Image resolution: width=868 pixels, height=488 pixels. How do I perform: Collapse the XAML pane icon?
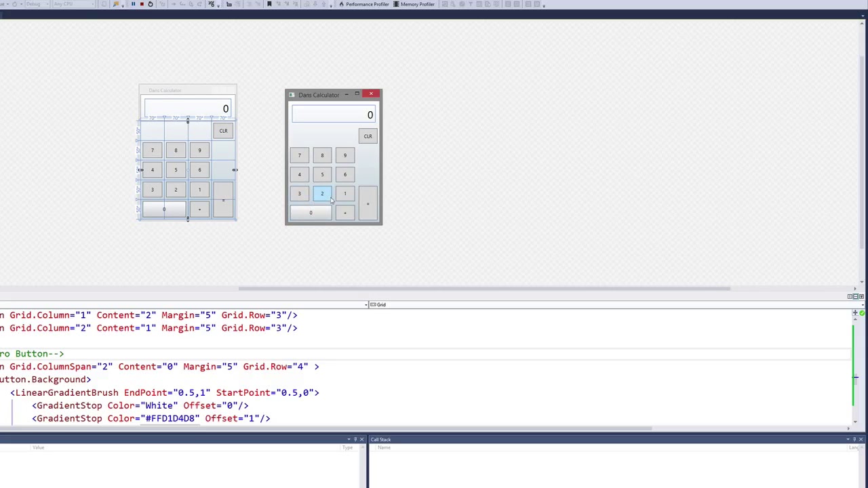[861, 296]
